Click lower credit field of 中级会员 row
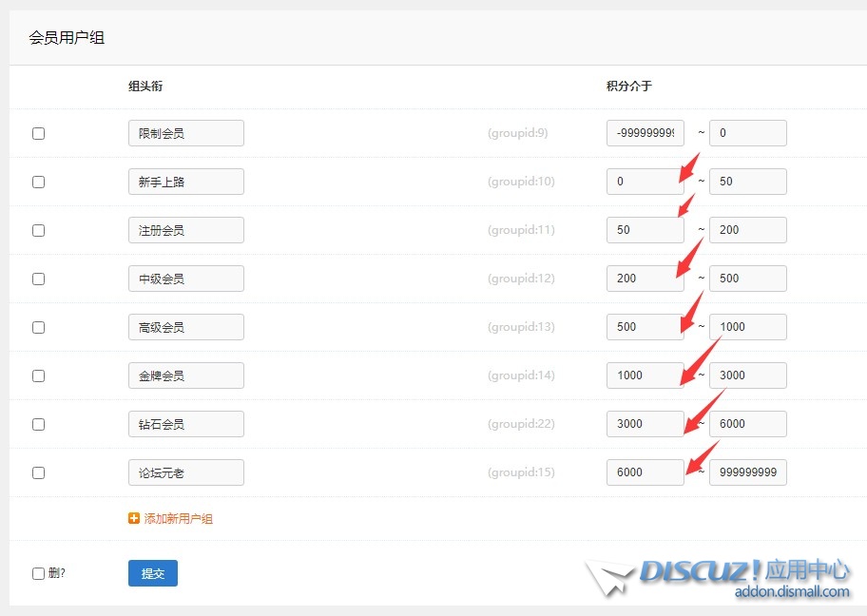867x616 pixels. tap(645, 279)
